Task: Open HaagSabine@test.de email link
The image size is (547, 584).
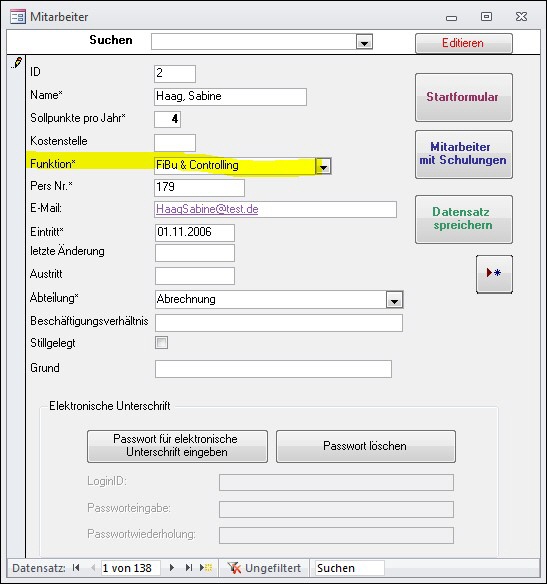Action: (x=207, y=209)
